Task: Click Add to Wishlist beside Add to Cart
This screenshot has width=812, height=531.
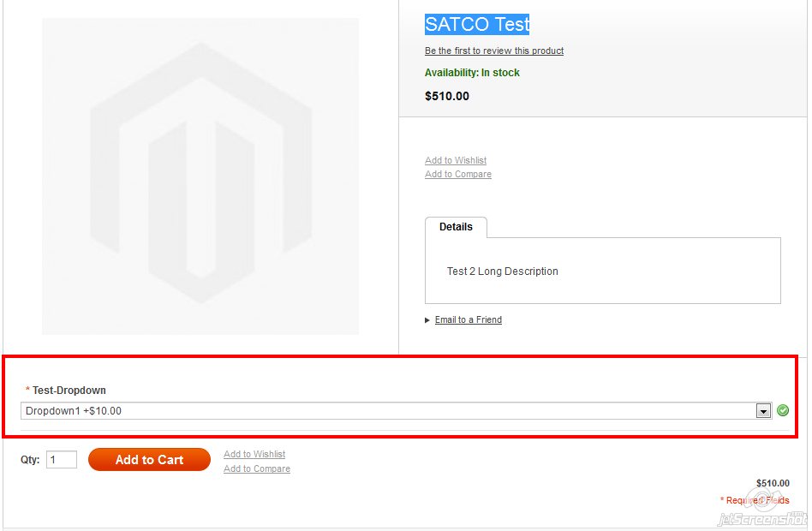Action: pyautogui.click(x=254, y=454)
